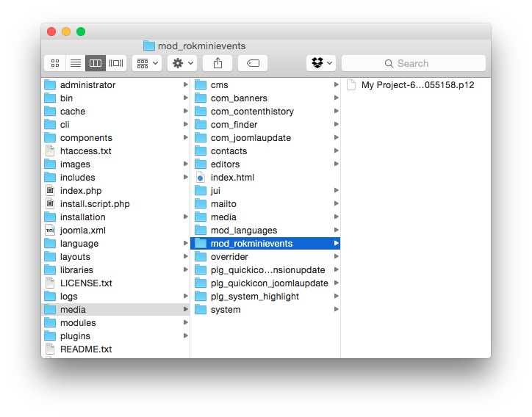The image size is (532, 417).
Task: Select the overrider folder icon
Action: 201,257
